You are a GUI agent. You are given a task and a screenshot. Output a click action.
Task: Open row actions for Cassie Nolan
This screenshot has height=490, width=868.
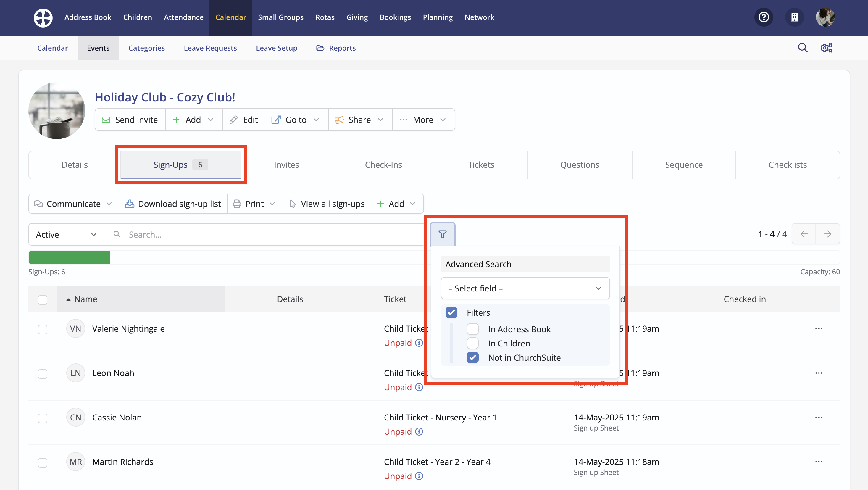(819, 418)
